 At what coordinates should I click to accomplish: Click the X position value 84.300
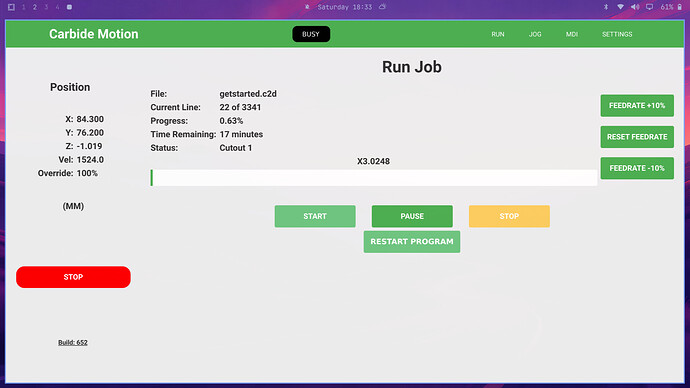(x=90, y=119)
